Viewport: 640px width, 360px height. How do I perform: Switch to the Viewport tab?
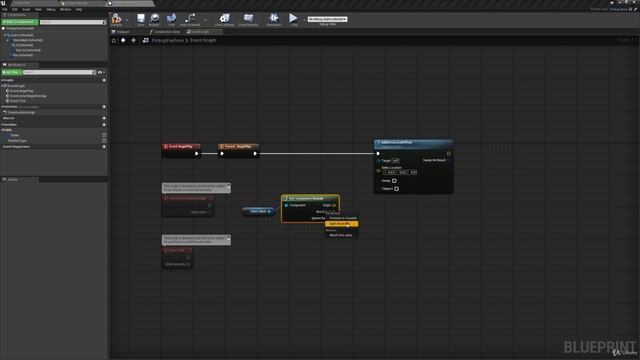point(121,32)
